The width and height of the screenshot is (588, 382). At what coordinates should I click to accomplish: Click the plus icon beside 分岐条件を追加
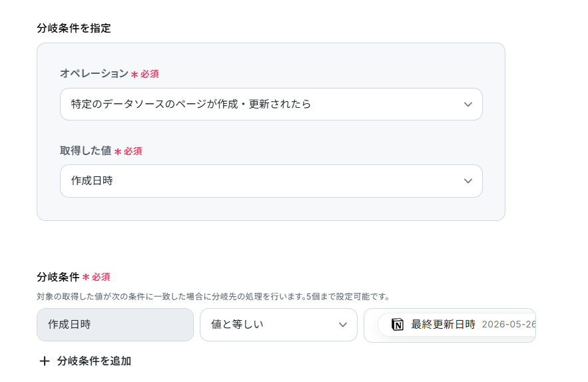[x=45, y=361]
